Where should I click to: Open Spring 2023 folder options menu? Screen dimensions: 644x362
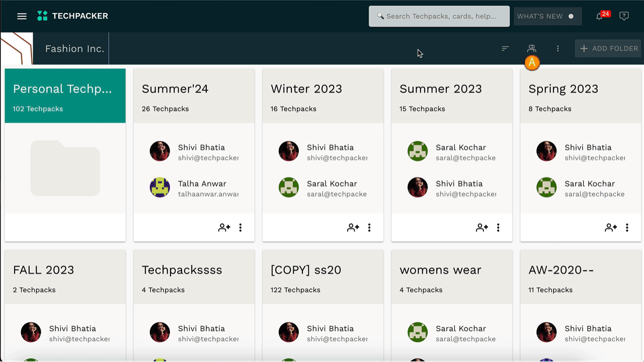point(627,228)
